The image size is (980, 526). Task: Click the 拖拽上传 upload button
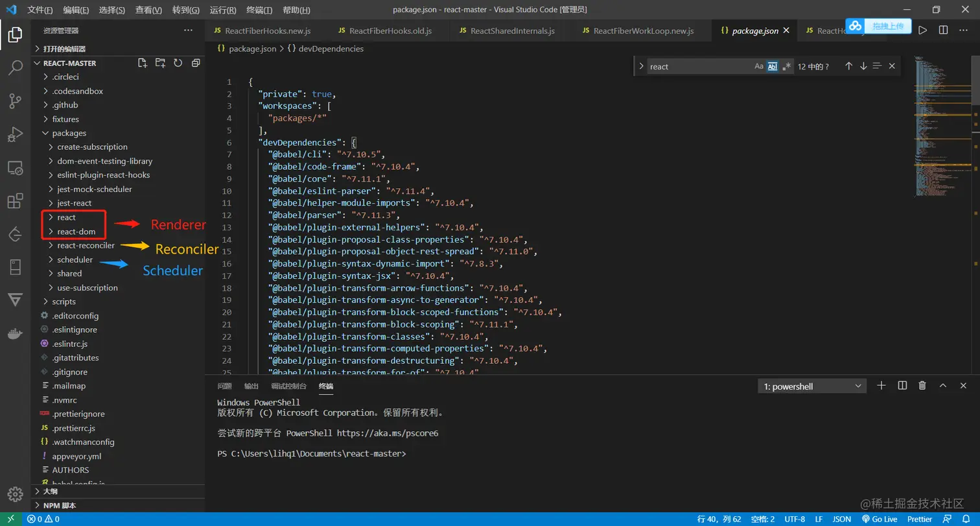(879, 26)
